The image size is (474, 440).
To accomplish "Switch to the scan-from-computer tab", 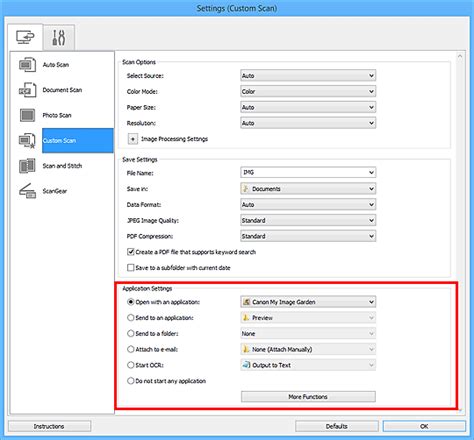I will click(x=25, y=37).
